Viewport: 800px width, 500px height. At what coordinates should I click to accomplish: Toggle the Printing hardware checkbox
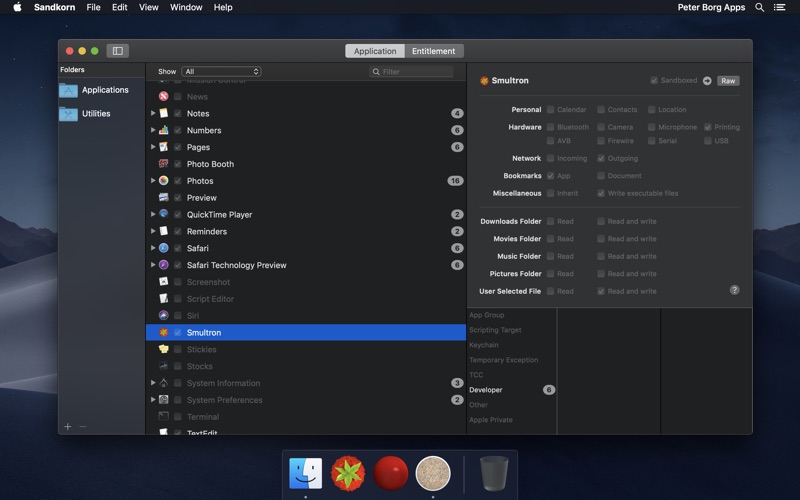708,127
